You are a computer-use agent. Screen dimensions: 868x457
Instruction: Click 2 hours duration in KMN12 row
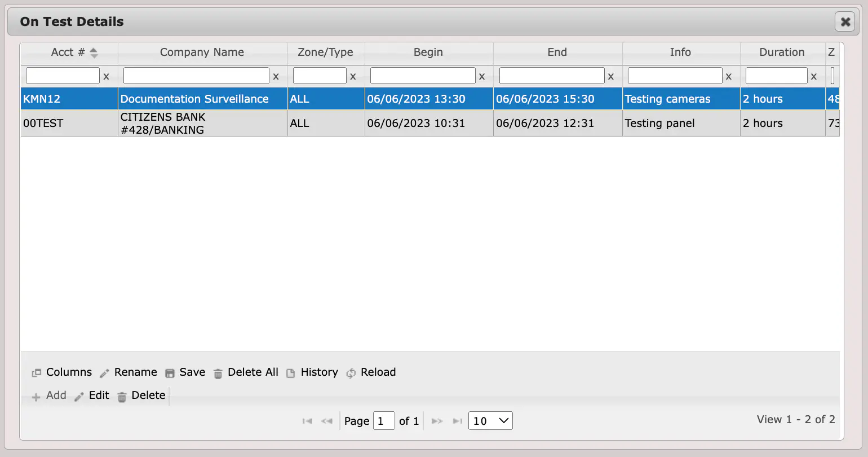pyautogui.click(x=782, y=99)
